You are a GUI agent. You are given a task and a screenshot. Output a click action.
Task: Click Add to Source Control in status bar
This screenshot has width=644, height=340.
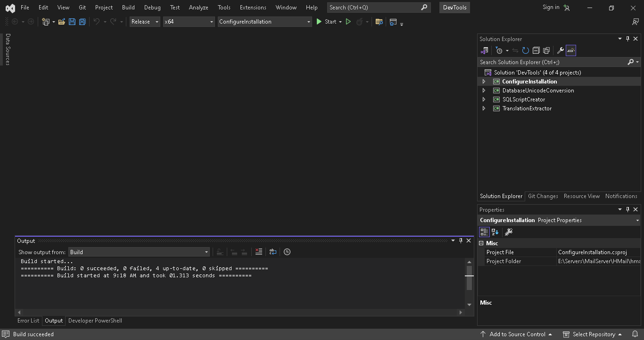point(517,334)
